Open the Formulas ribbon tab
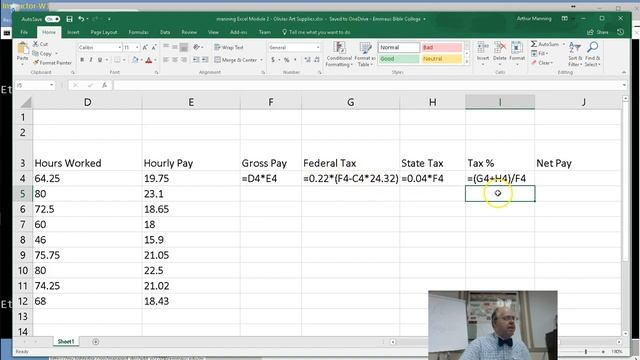 click(138, 32)
